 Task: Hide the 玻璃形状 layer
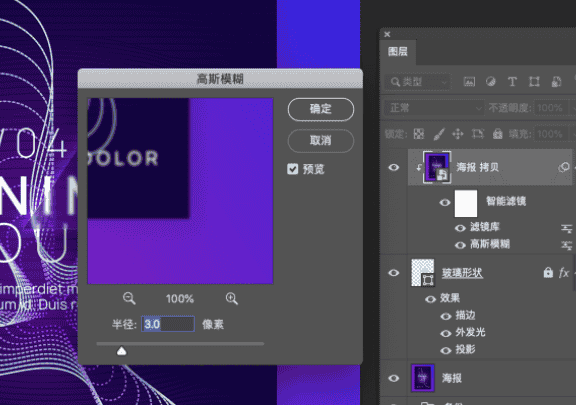click(x=394, y=273)
